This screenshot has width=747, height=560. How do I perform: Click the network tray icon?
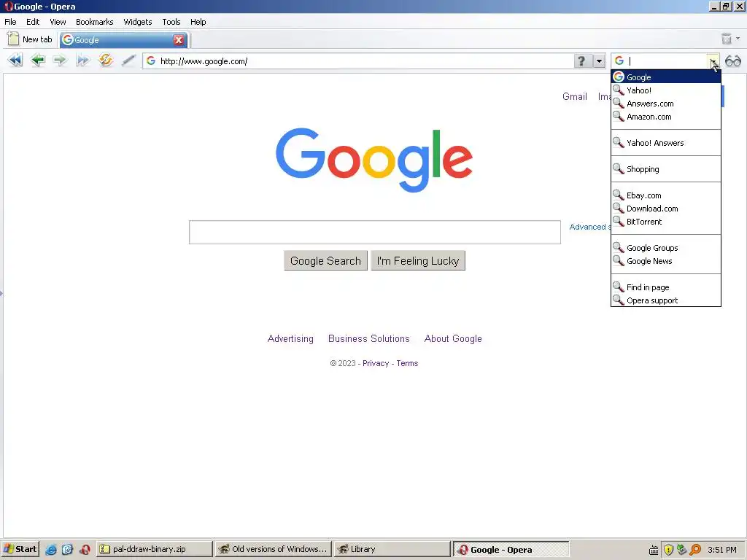click(682, 550)
